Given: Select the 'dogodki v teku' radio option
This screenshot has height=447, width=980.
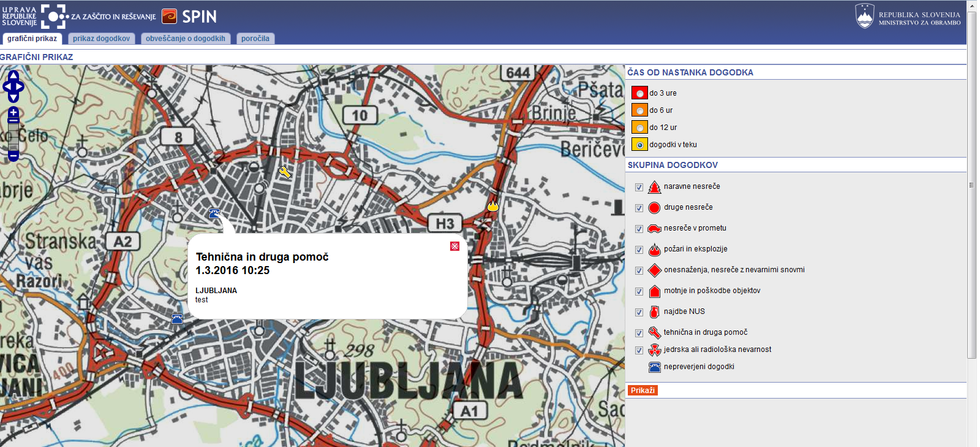Looking at the screenshot, I should point(640,145).
